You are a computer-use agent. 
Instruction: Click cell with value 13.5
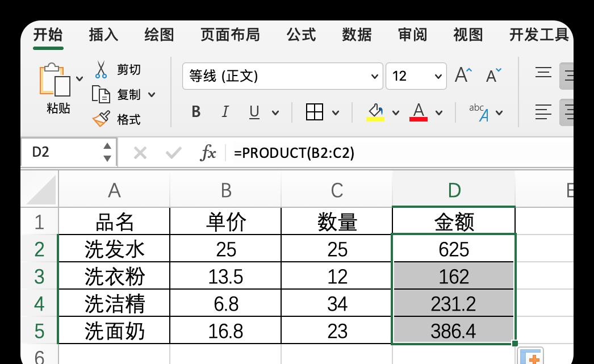tap(226, 276)
